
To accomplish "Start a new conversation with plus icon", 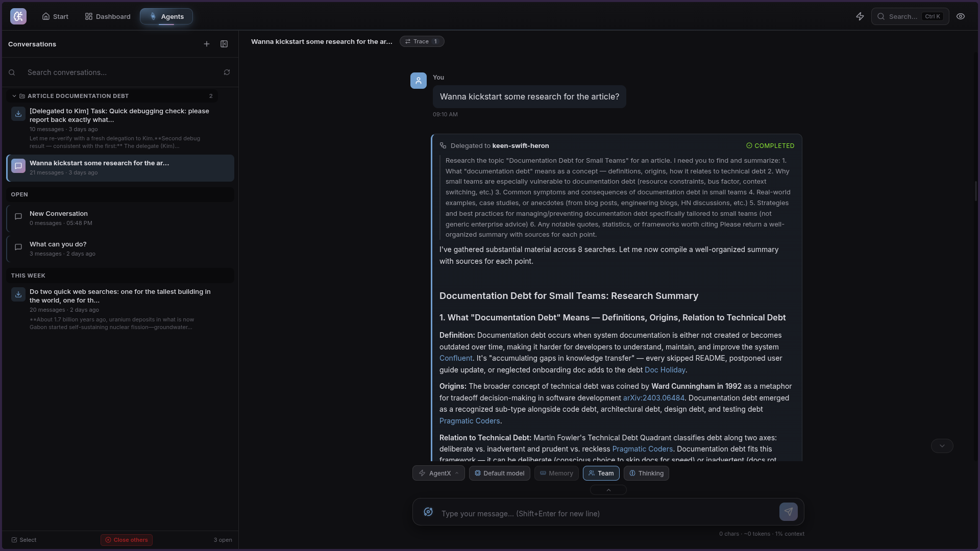I will point(207,44).
